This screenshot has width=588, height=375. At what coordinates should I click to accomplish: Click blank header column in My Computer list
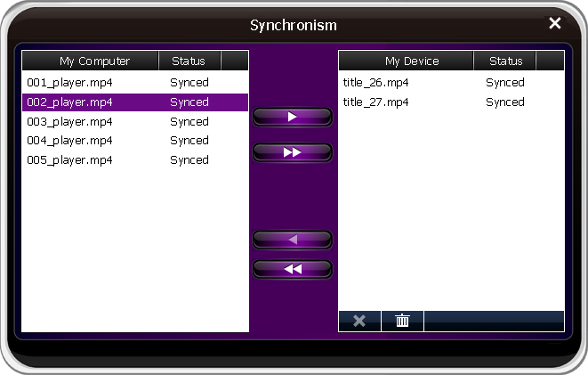(x=234, y=61)
